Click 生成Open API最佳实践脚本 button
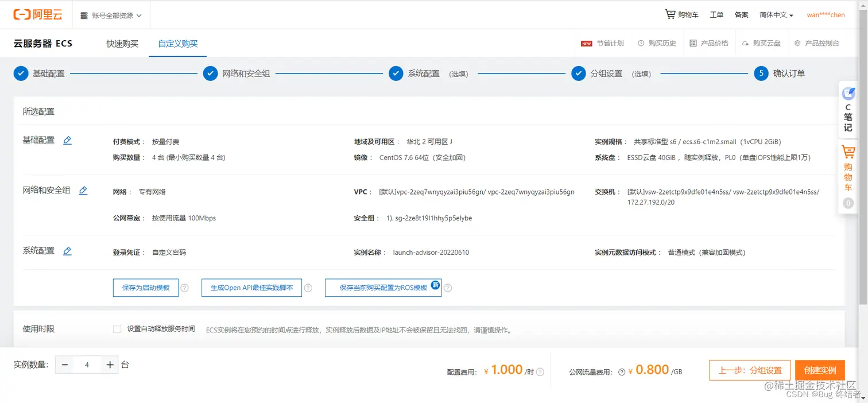 point(251,288)
